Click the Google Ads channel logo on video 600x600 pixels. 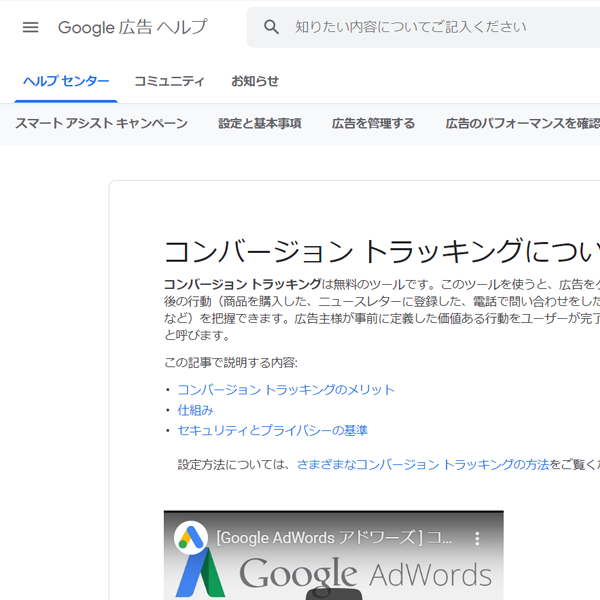(x=191, y=538)
